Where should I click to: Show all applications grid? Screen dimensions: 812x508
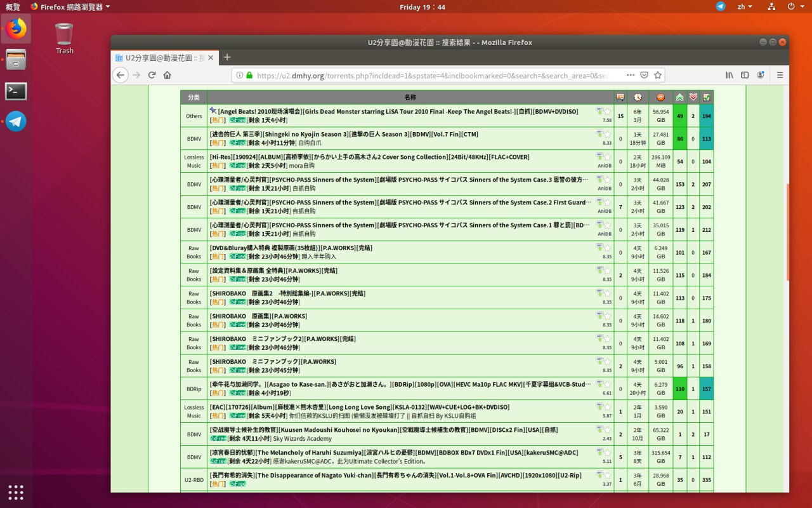point(16,491)
